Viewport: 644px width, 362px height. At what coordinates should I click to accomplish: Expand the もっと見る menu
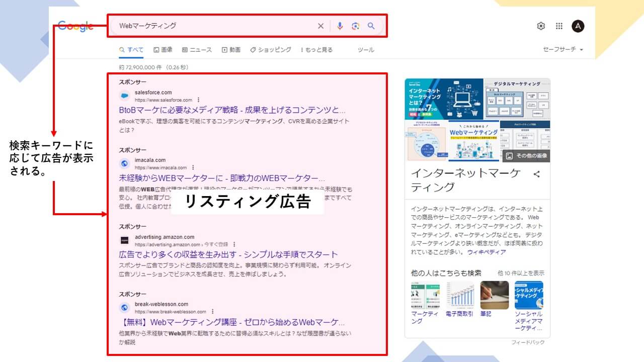(316, 50)
